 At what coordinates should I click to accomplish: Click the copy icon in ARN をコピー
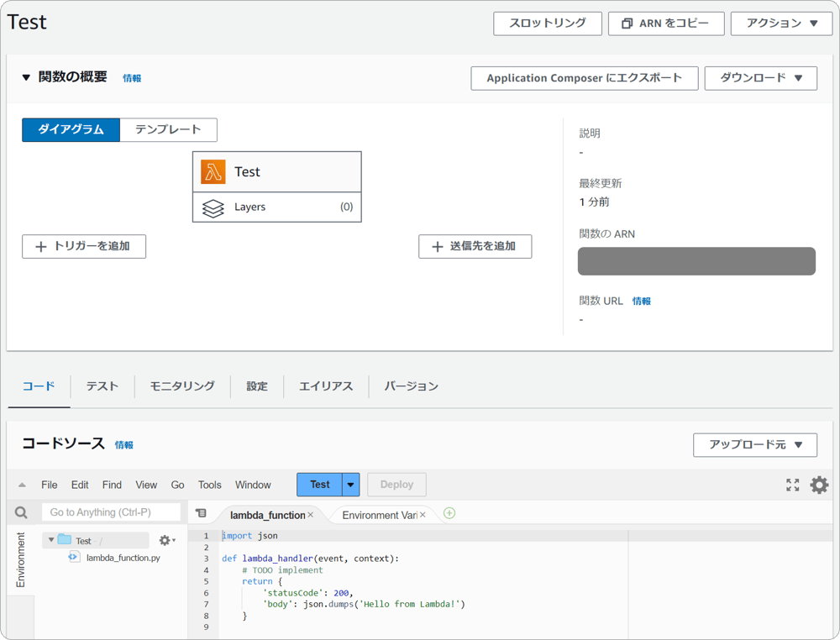pyautogui.click(x=627, y=24)
